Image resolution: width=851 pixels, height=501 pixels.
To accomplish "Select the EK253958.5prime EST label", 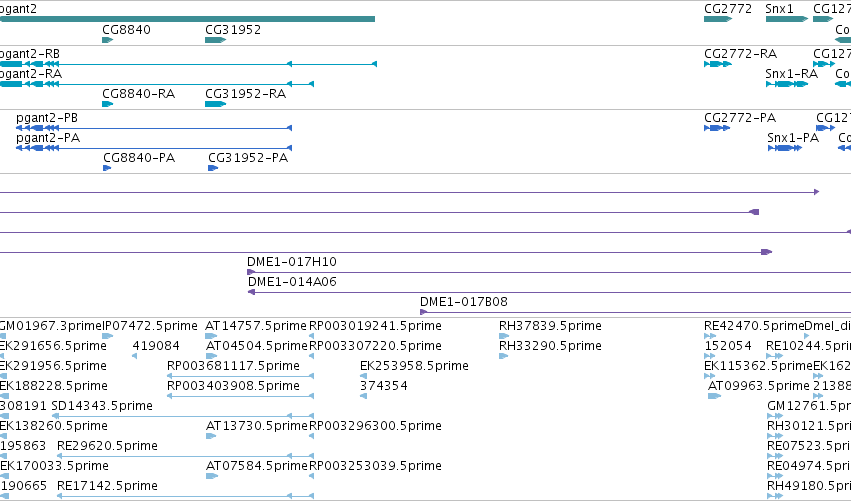I will 414,366.
